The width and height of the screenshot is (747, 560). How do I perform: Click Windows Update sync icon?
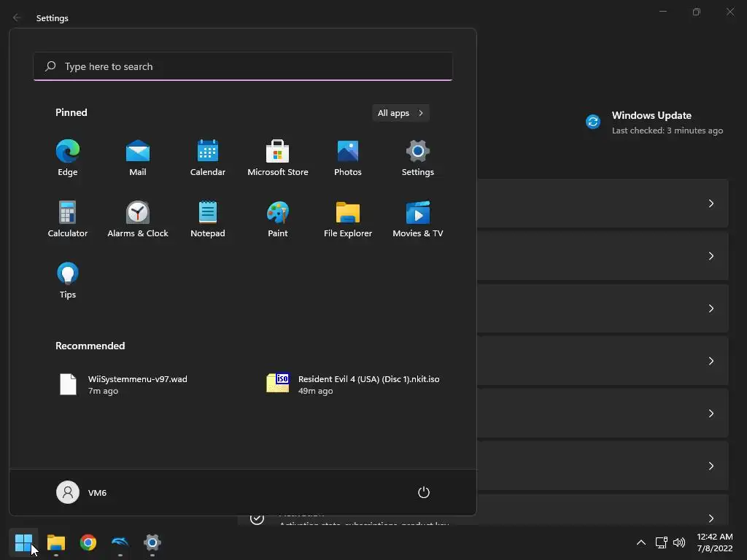(x=593, y=122)
